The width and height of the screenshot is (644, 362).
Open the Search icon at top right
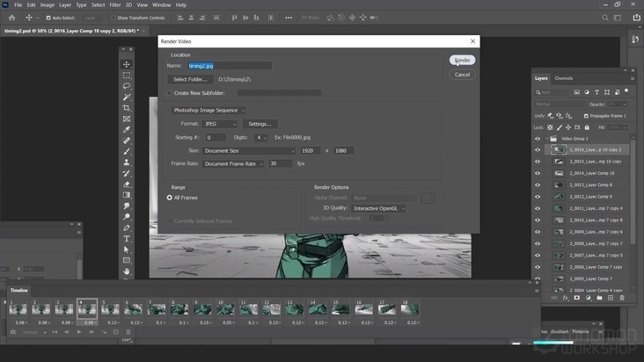click(605, 18)
